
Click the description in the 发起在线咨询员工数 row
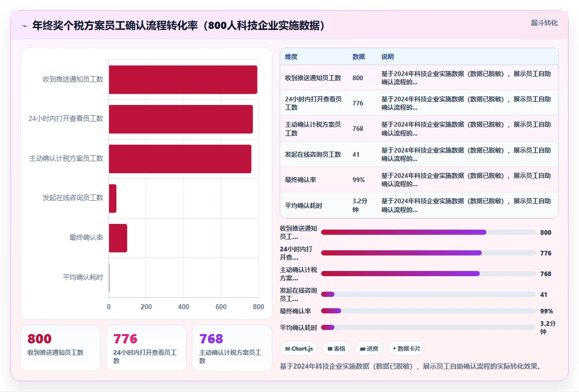click(x=466, y=155)
